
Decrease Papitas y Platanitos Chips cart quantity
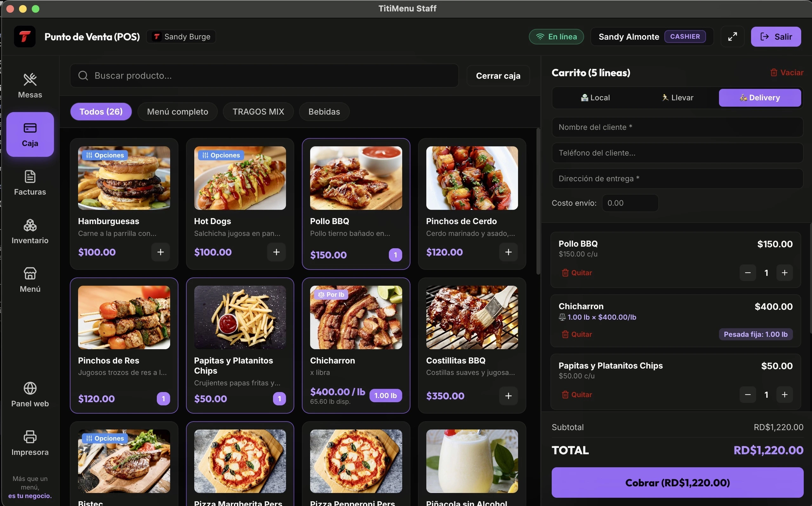[x=748, y=395]
